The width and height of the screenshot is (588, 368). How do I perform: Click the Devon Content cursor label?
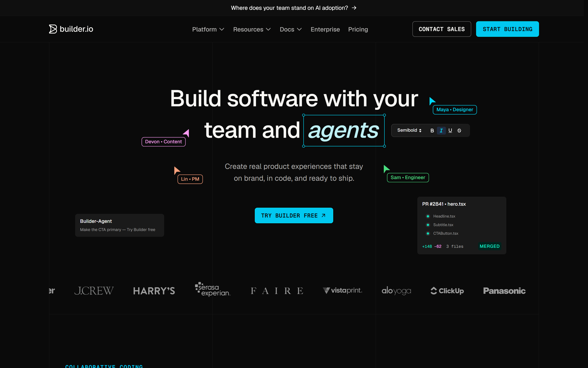point(164,142)
